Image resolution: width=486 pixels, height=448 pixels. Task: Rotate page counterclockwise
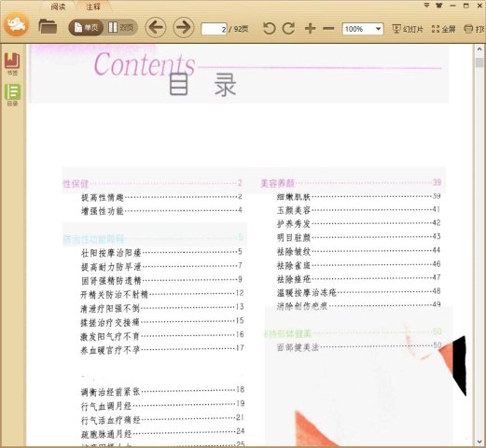click(270, 29)
